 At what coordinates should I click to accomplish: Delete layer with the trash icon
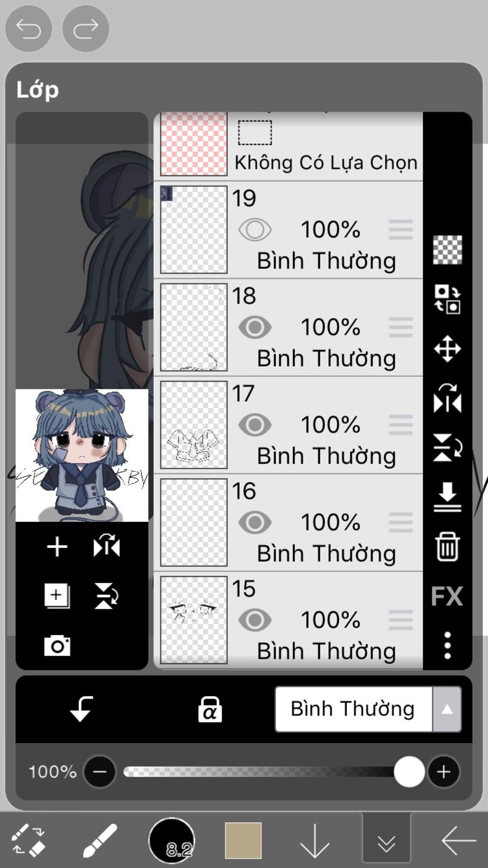pos(447,546)
